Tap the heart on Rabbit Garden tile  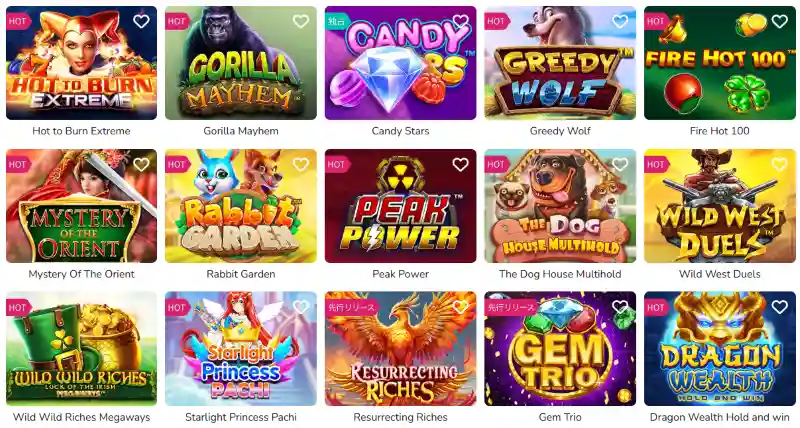[301, 164]
